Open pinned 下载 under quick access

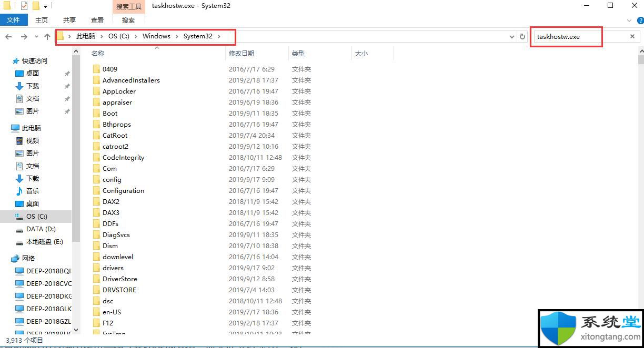pos(33,86)
